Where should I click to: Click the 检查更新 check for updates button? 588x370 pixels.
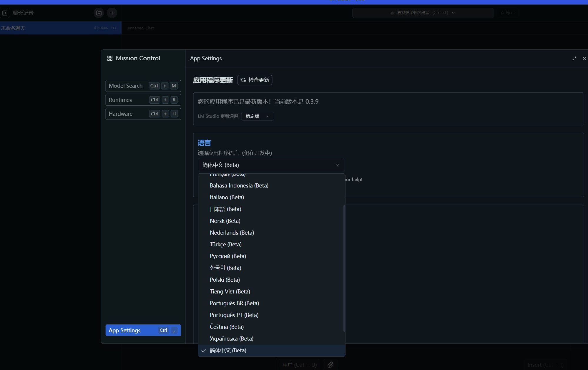[255, 80]
